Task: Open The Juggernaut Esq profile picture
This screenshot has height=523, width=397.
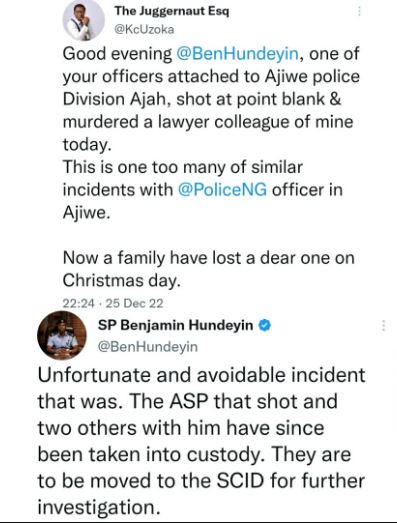Action: click(x=83, y=21)
